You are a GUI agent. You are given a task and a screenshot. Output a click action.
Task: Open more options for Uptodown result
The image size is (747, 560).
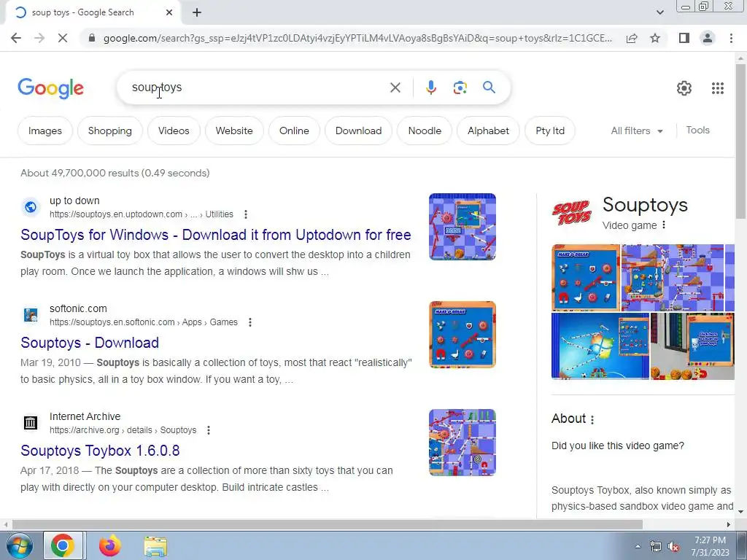tap(246, 214)
